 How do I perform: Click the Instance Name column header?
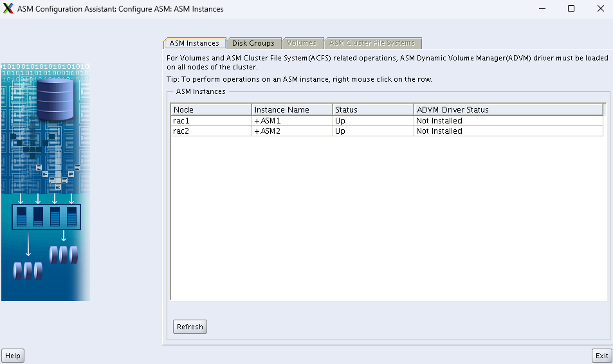(x=292, y=109)
